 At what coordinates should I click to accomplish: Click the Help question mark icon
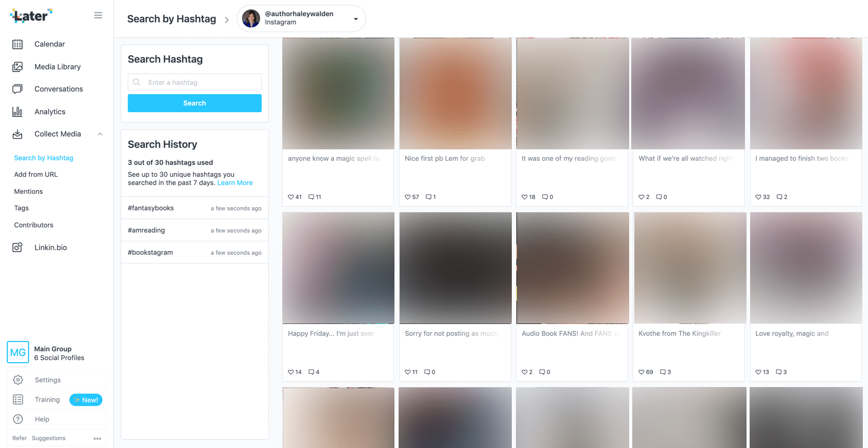click(x=18, y=419)
